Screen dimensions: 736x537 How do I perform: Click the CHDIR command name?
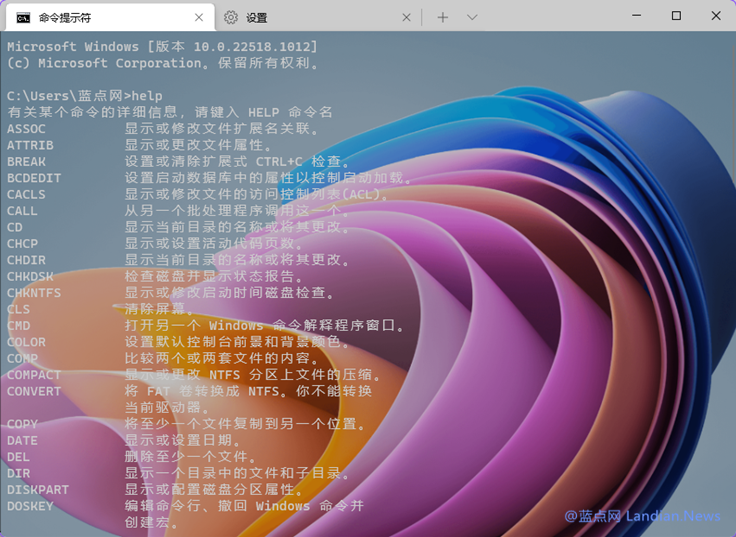coord(26,260)
